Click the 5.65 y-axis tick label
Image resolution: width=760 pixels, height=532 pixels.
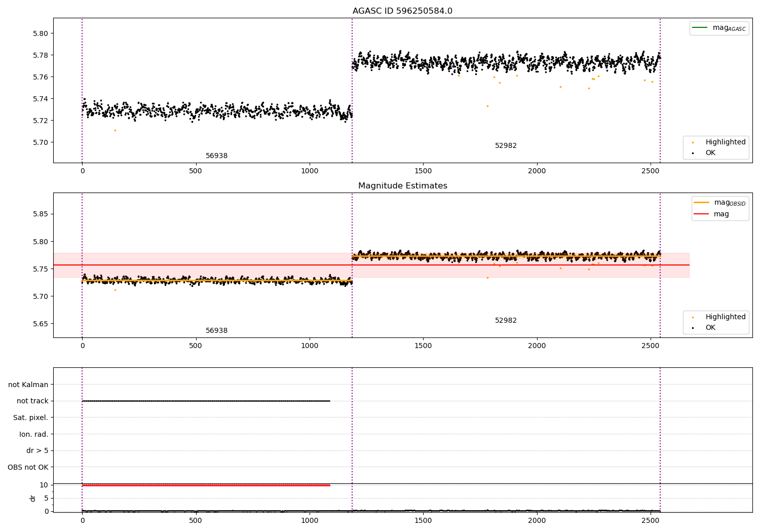[x=41, y=324]
